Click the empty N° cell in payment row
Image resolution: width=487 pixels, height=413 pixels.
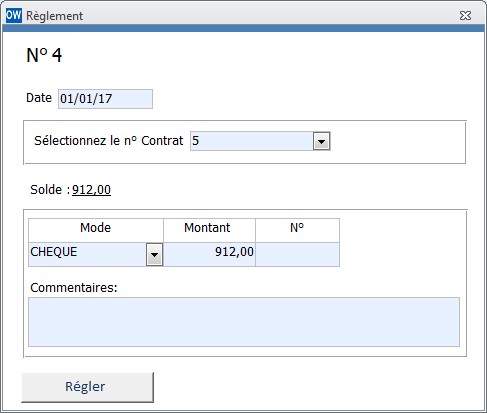(x=297, y=254)
